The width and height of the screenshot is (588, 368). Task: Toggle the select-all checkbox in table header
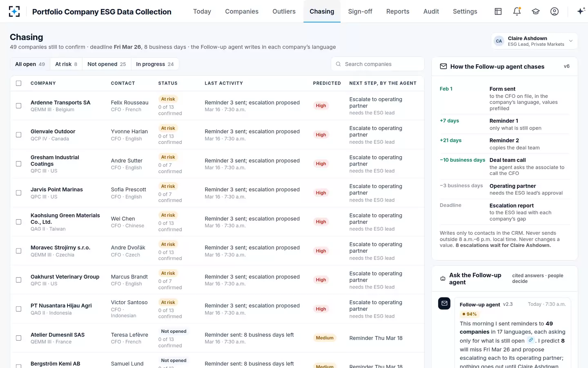[x=18, y=83]
